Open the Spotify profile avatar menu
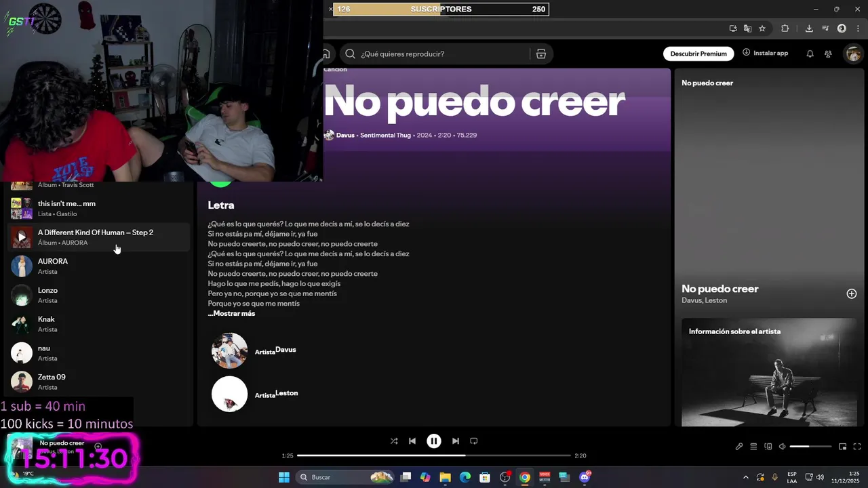868x488 pixels. point(852,54)
